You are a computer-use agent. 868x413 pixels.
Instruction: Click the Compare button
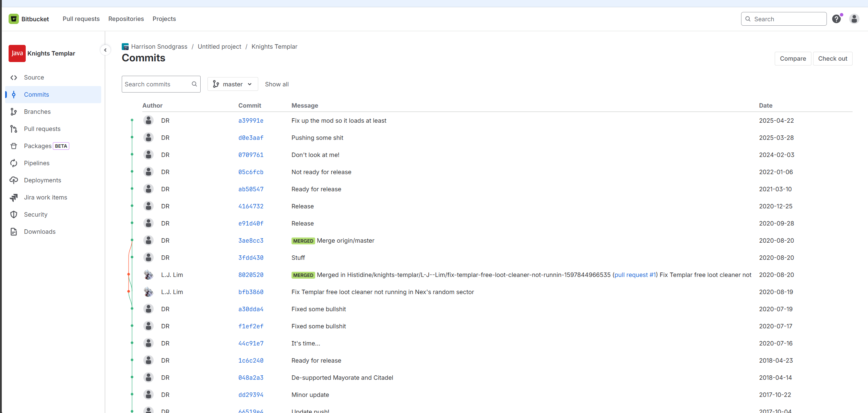point(793,59)
